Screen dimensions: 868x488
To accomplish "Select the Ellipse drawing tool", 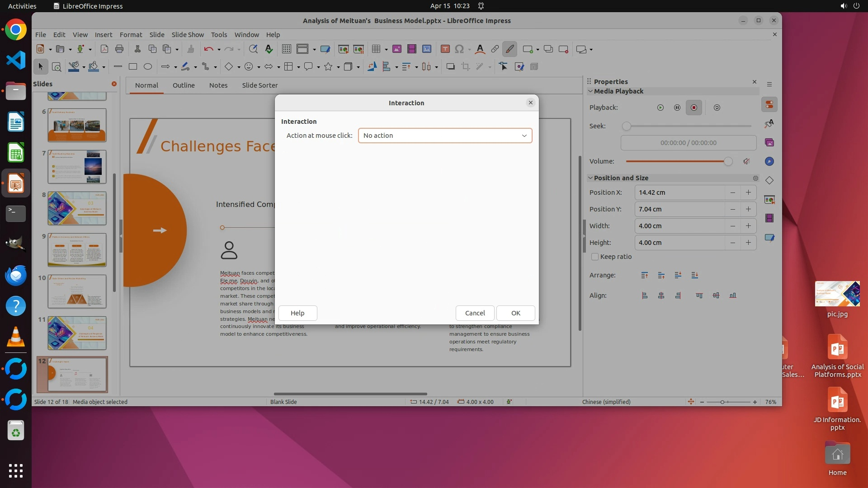I will coord(148,67).
